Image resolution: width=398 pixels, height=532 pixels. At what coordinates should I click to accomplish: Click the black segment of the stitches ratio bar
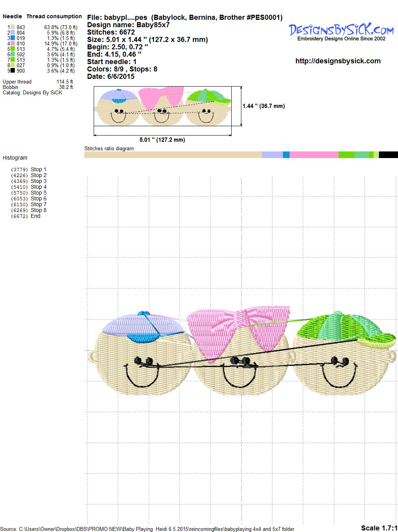click(x=388, y=155)
